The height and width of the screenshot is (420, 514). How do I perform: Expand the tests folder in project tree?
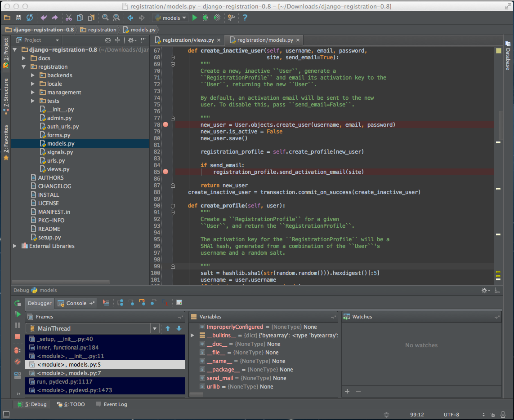tap(31, 101)
